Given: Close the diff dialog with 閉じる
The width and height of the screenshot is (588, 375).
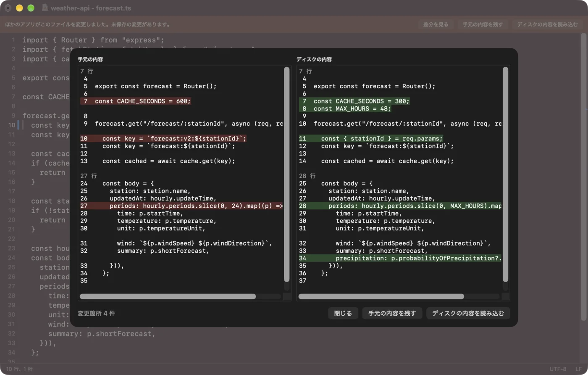Looking at the screenshot, I should tap(343, 313).
